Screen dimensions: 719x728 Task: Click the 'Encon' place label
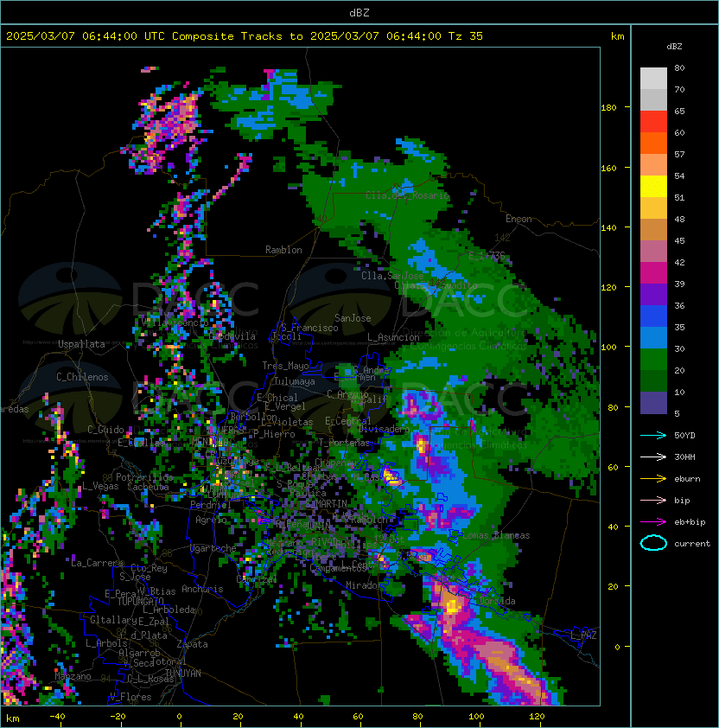pyautogui.click(x=519, y=219)
